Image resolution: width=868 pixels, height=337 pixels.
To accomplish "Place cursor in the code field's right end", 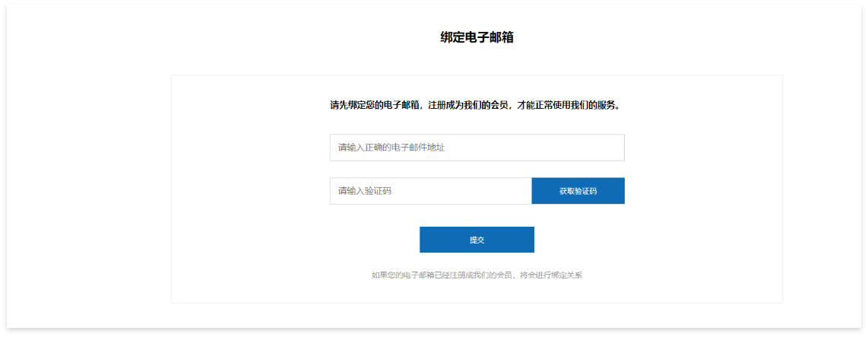I will point(521,191).
